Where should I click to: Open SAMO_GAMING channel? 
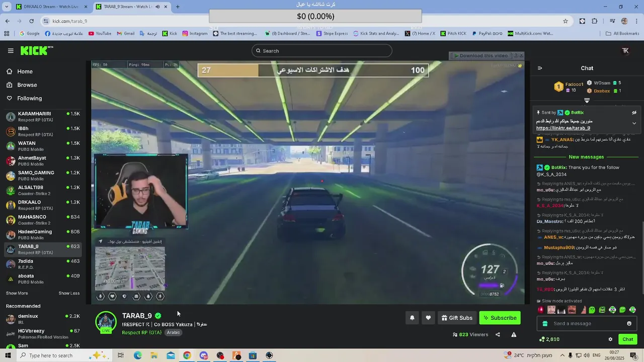[43, 175]
